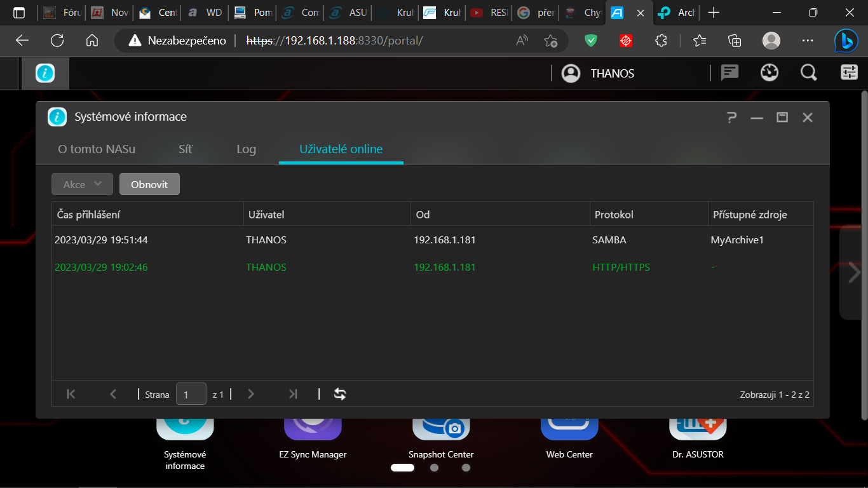Click the read aloud icon in address bar
868x488 pixels.
point(522,41)
